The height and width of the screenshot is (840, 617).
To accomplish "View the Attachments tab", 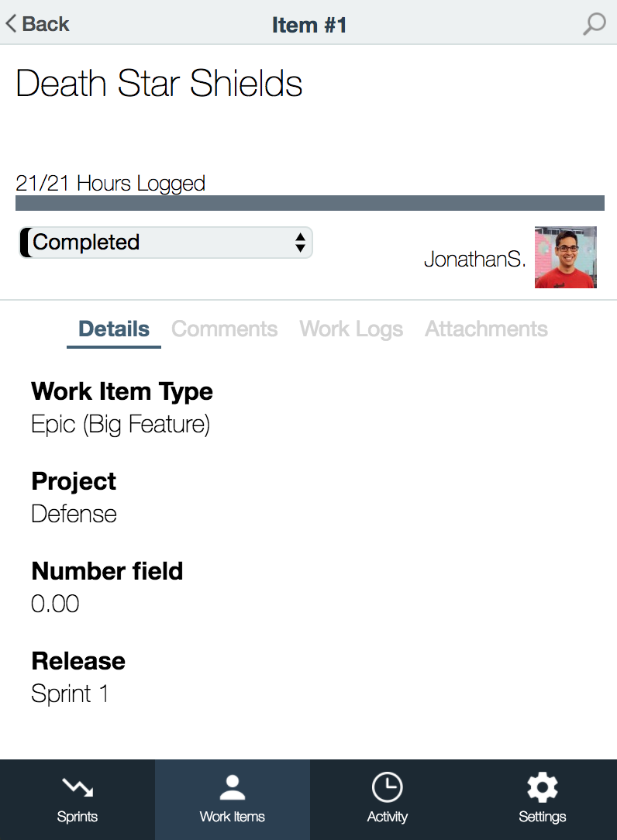I will 486,329.
